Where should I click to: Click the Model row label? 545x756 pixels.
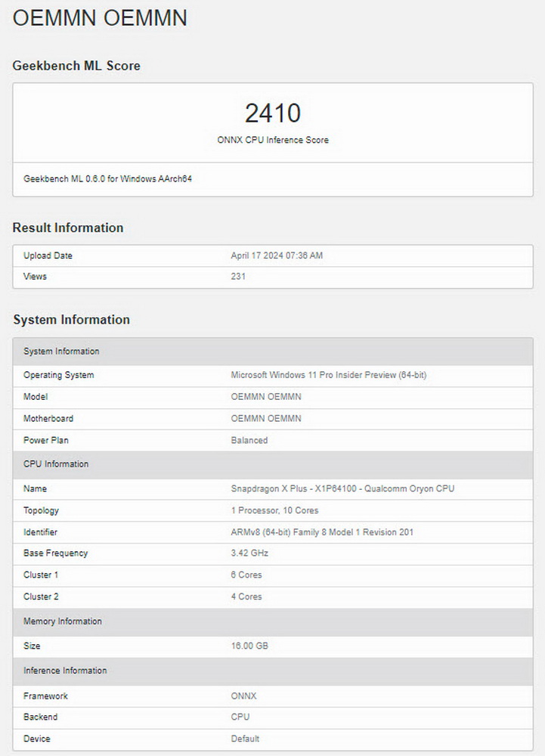coord(36,397)
